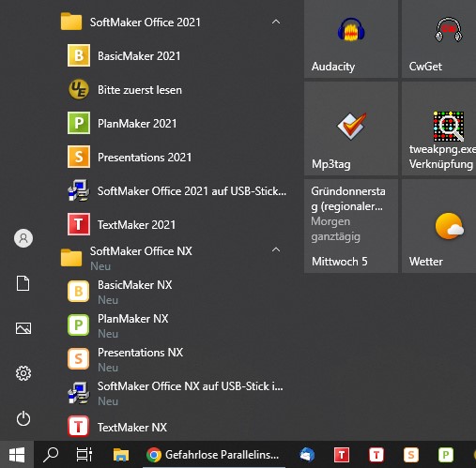Open the PlanMaker P taskbar icon
The width and height of the screenshot is (476, 468).
446,455
